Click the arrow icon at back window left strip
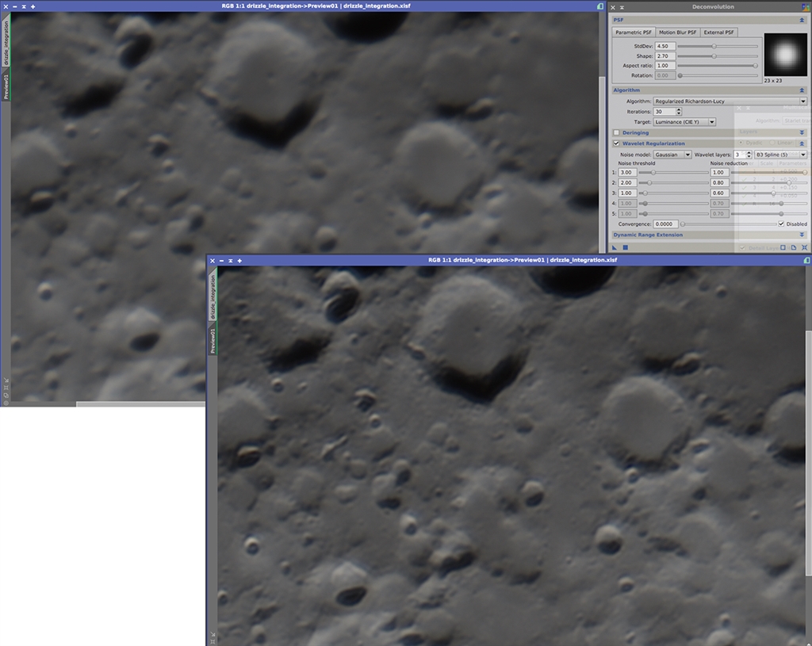This screenshot has height=646, width=812. point(6,380)
